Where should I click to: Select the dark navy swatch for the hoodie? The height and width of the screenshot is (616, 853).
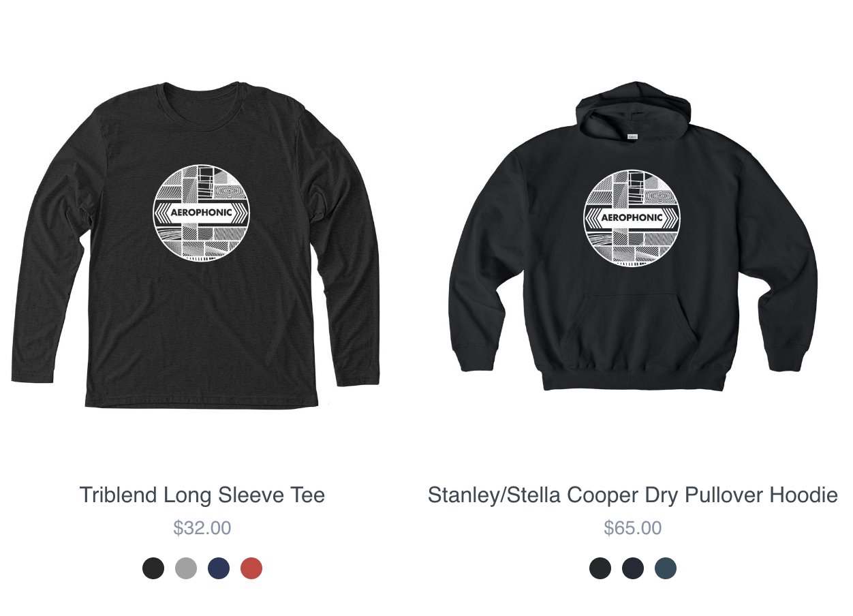pyautogui.click(x=633, y=568)
